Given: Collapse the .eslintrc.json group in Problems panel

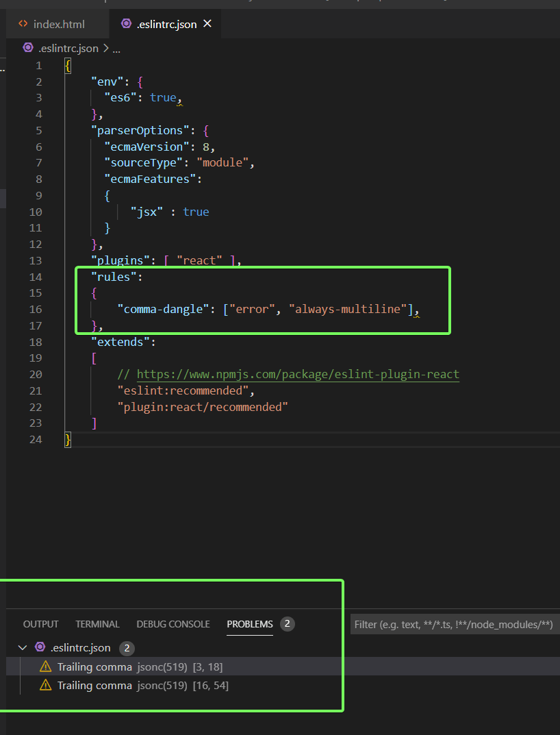Looking at the screenshot, I should coord(23,647).
